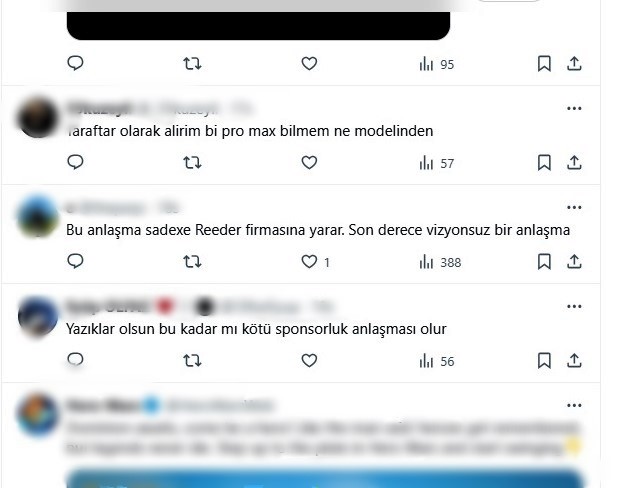The width and height of the screenshot is (617, 488).
Task: Retweet the Reeder firmasına yarar tweet
Action: (x=192, y=261)
